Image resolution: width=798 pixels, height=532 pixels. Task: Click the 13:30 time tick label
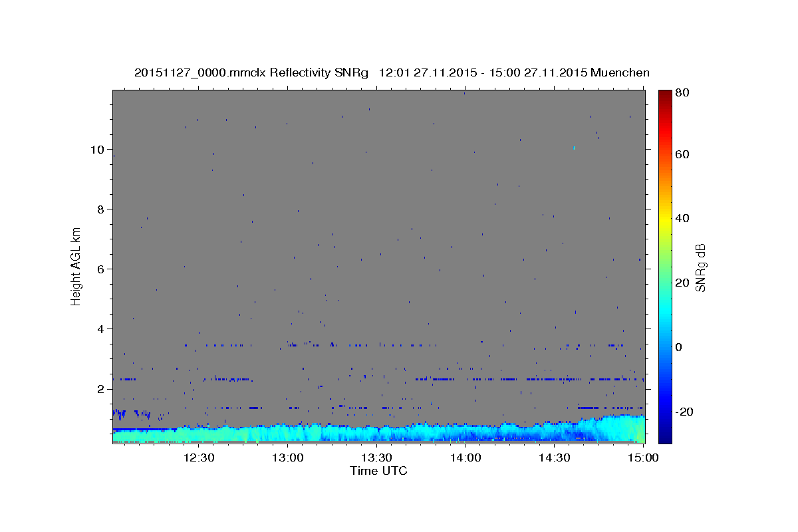pos(377,458)
